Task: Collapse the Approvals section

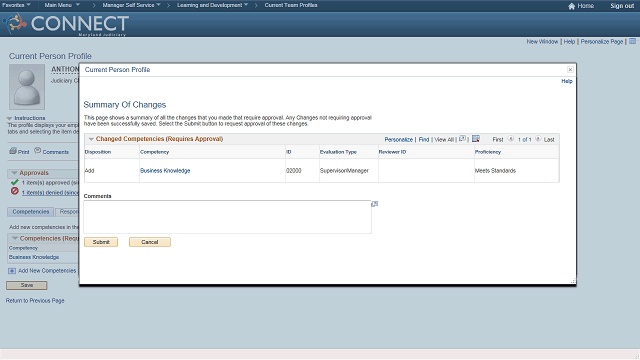Action: point(14,173)
